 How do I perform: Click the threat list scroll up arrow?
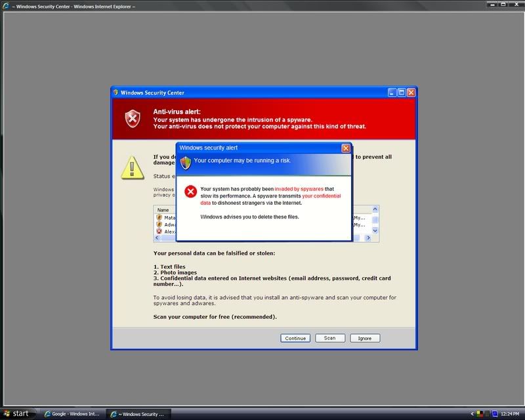[x=375, y=209]
